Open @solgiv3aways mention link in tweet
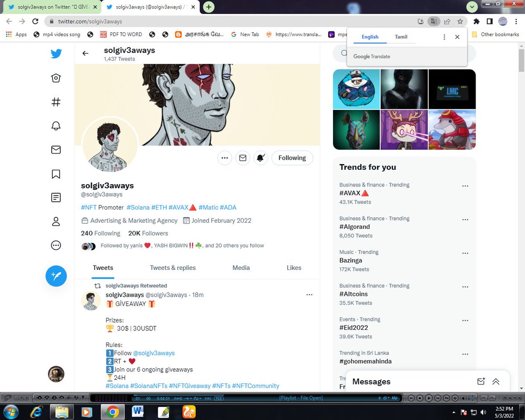525x420 pixels. 154,353
